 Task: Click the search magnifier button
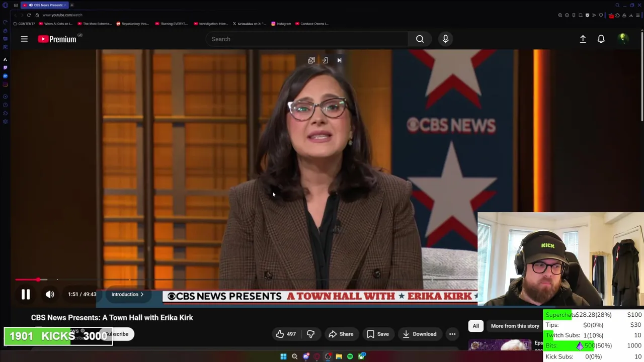point(420,39)
